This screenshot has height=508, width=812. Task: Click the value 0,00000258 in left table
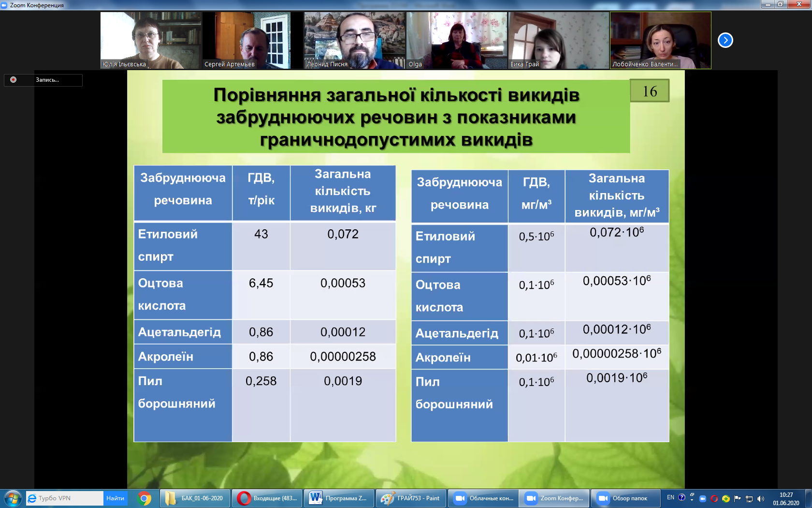pyautogui.click(x=343, y=357)
